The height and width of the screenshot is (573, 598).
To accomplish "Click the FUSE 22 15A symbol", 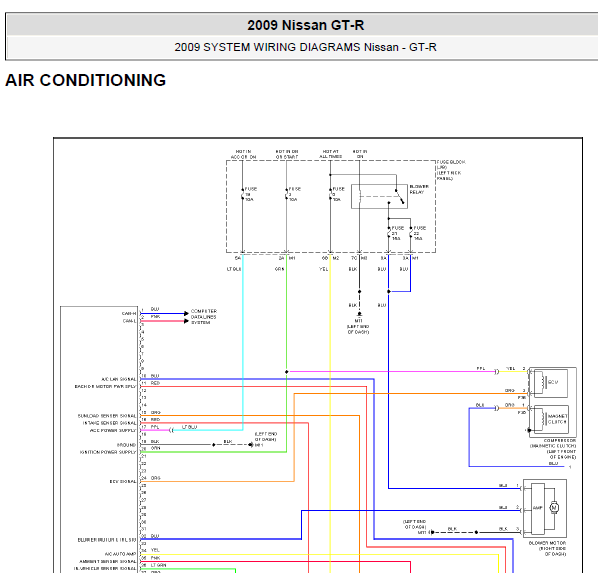I will [x=411, y=233].
